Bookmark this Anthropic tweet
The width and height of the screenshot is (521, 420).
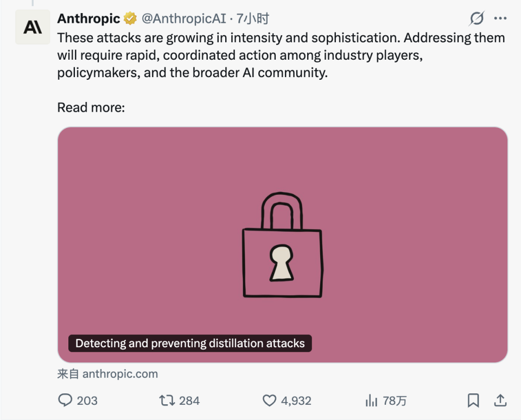tap(473, 400)
